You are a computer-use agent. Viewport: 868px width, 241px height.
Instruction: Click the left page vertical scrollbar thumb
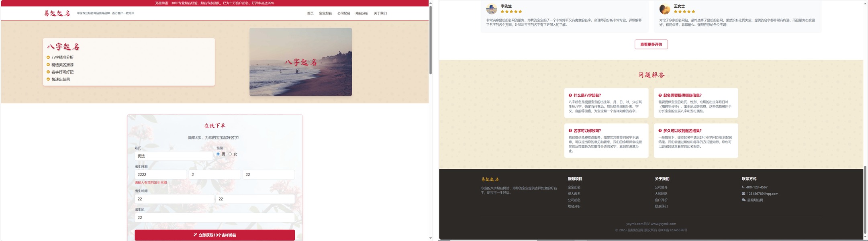[431, 40]
